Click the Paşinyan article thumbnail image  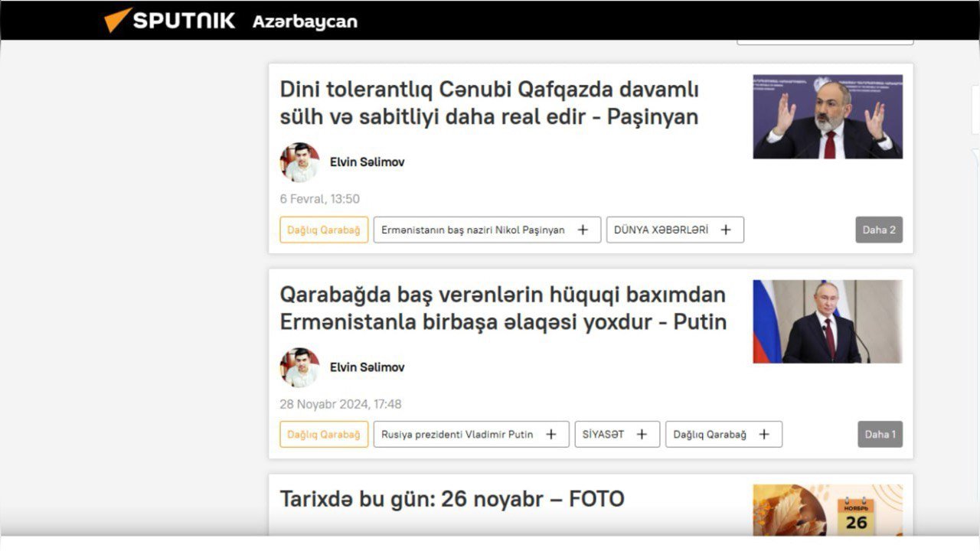click(x=828, y=116)
